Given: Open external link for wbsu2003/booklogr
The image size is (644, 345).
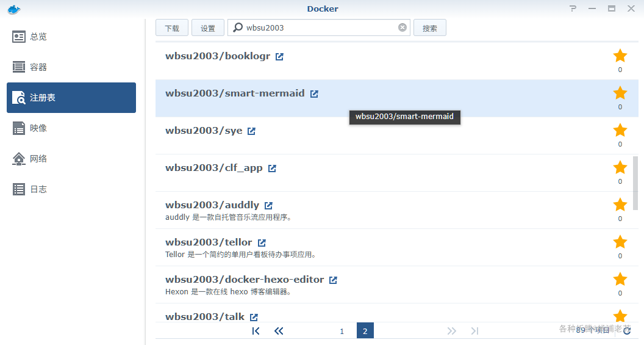Looking at the screenshot, I should click(x=279, y=57).
